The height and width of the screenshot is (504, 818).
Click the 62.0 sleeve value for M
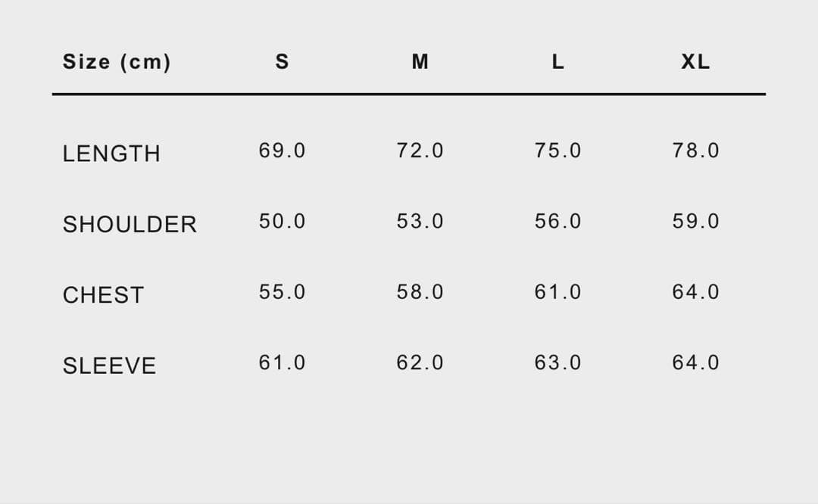[x=420, y=363]
